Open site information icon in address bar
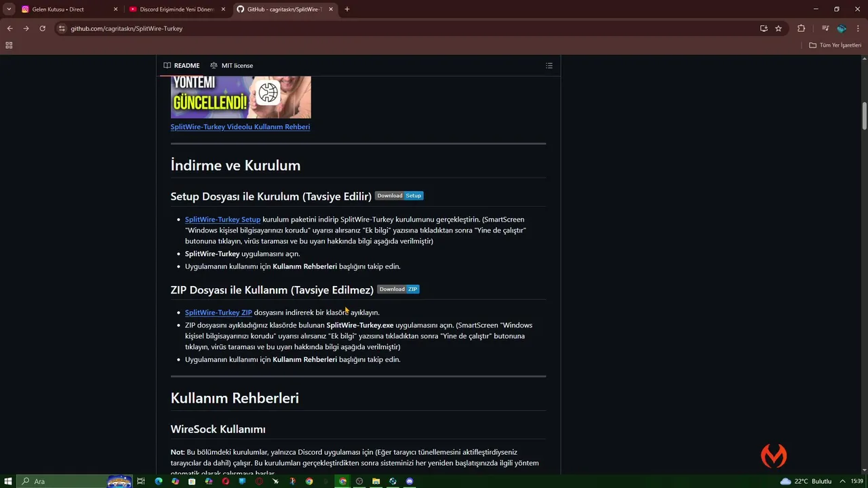Screen dimensions: 868x488 [x=62, y=28]
